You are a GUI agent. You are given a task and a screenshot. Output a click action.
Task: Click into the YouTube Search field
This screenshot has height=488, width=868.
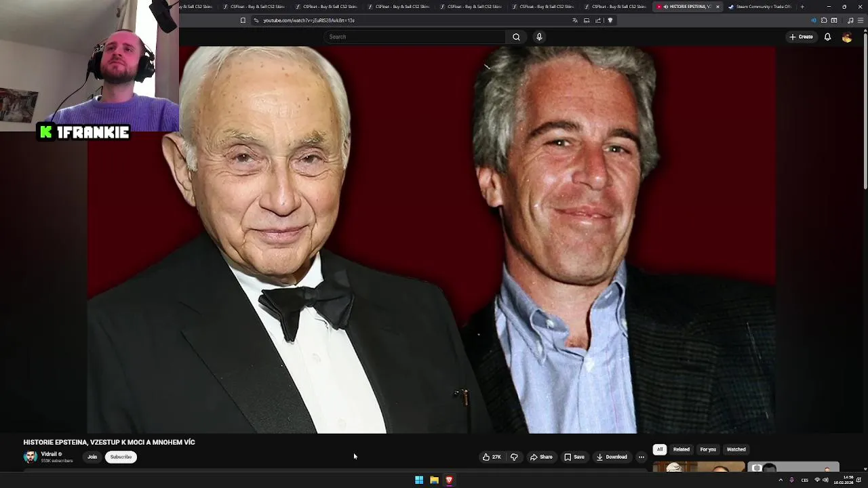click(x=414, y=37)
